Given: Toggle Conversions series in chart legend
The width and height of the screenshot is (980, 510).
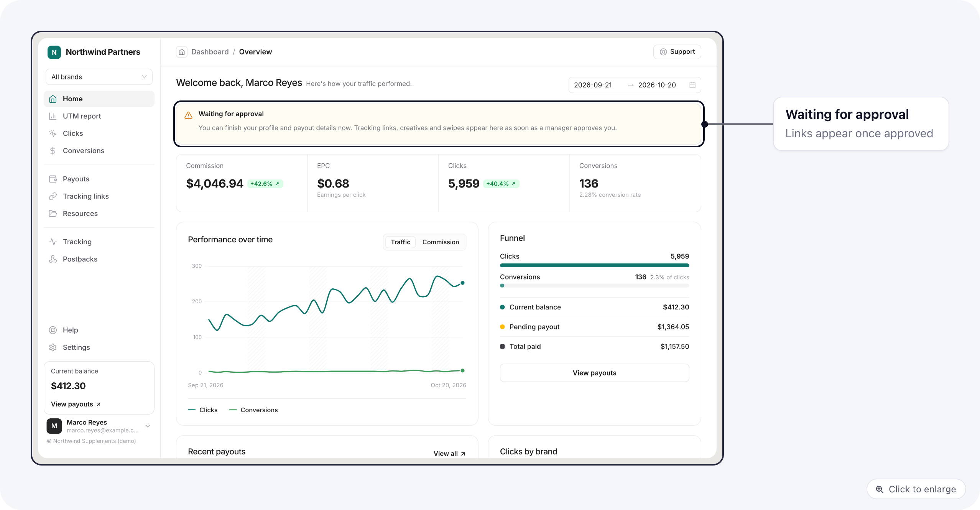Looking at the screenshot, I should tap(253, 410).
